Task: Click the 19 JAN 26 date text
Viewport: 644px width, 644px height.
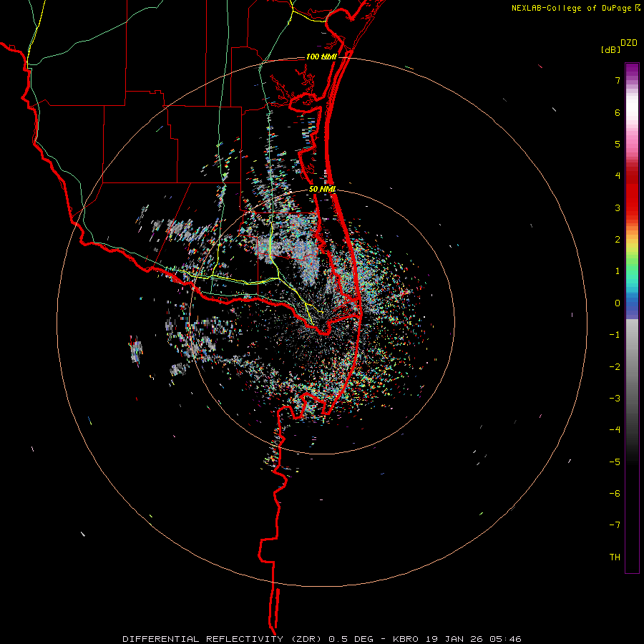Action: 454,639
